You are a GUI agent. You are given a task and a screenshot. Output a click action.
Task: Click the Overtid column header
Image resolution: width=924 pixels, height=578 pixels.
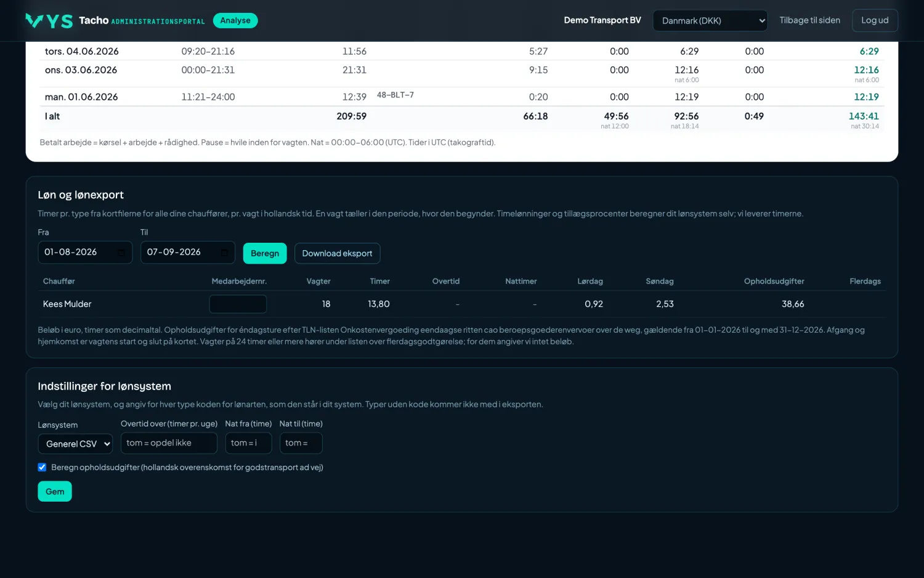click(x=446, y=281)
